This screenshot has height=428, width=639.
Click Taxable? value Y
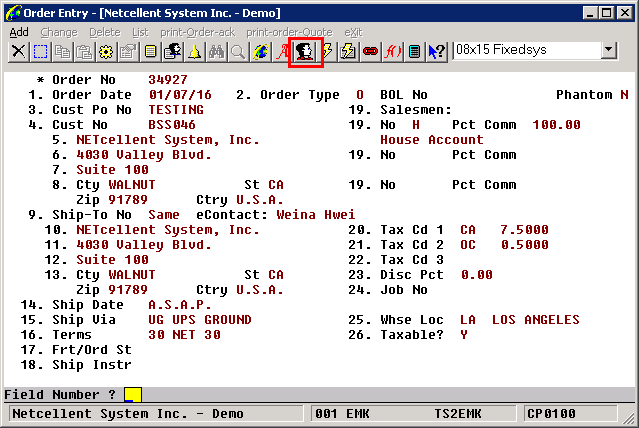pos(464,335)
